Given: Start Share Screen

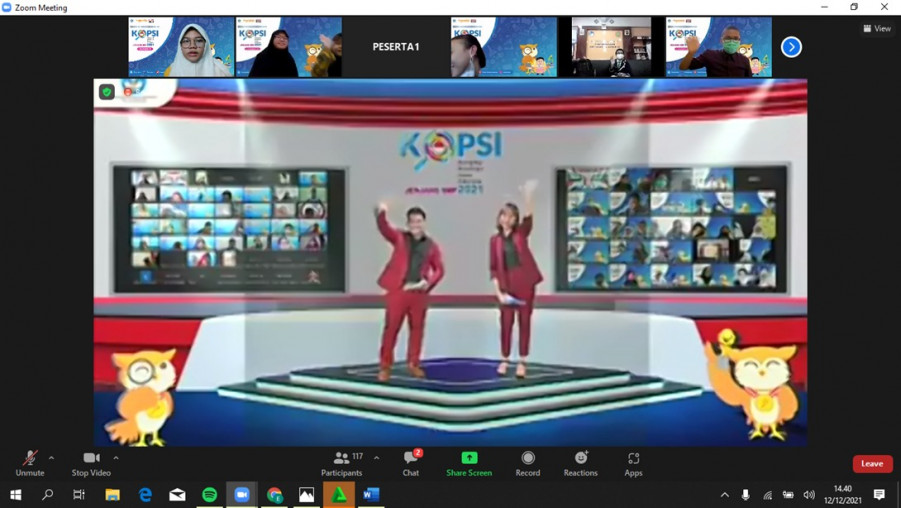Looking at the screenshot, I should tap(469, 464).
